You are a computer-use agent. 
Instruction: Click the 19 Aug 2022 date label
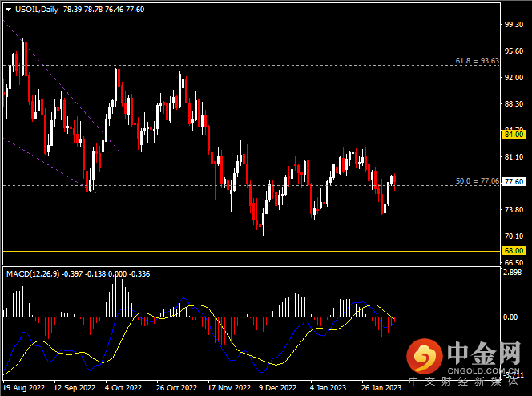click(x=25, y=386)
